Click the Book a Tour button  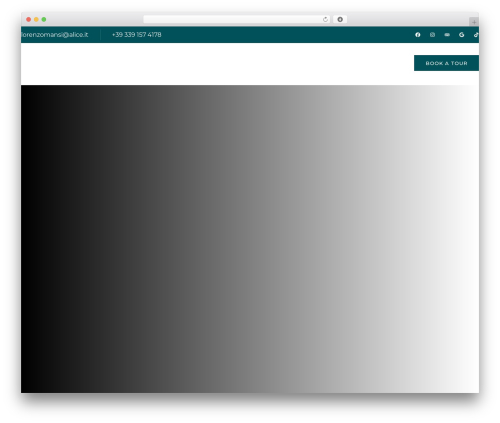pos(446,63)
